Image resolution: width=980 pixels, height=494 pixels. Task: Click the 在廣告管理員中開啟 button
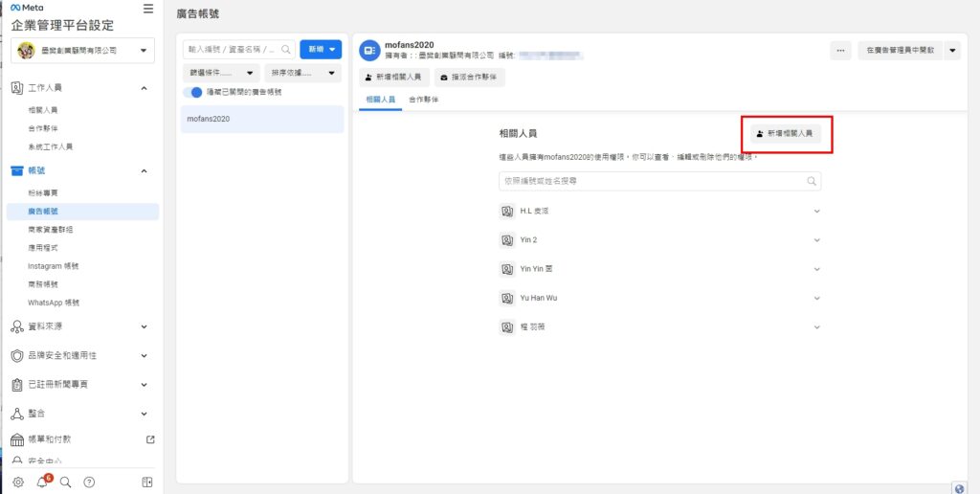(900, 51)
